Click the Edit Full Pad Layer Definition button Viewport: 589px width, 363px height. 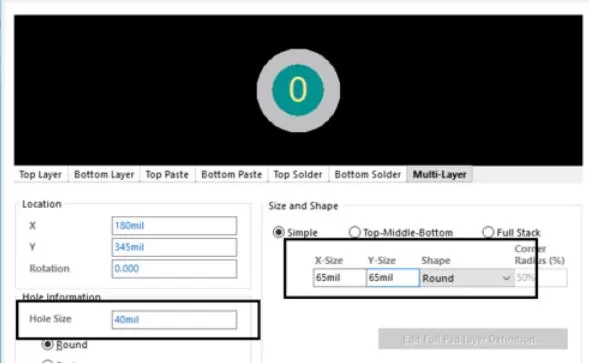coord(473,339)
